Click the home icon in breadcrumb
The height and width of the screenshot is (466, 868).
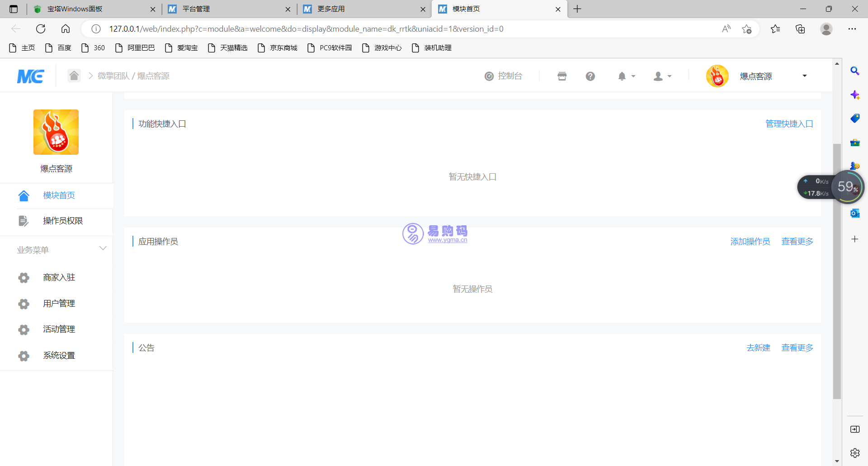click(x=74, y=76)
